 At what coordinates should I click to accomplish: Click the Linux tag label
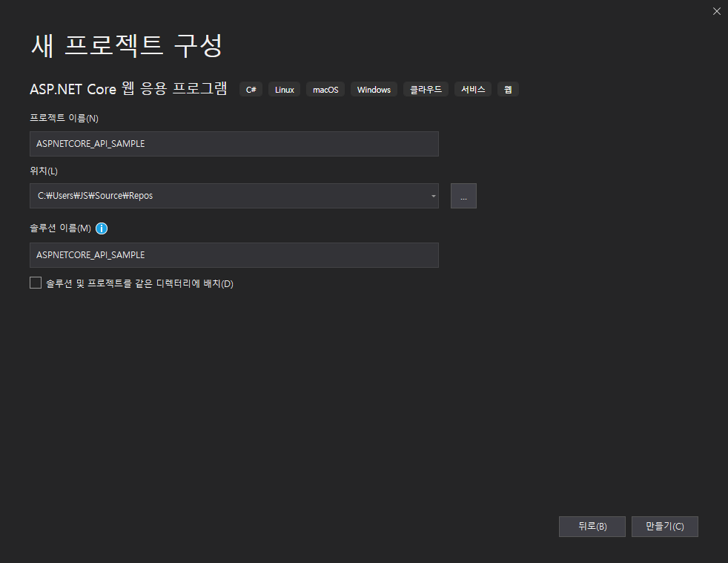click(284, 89)
